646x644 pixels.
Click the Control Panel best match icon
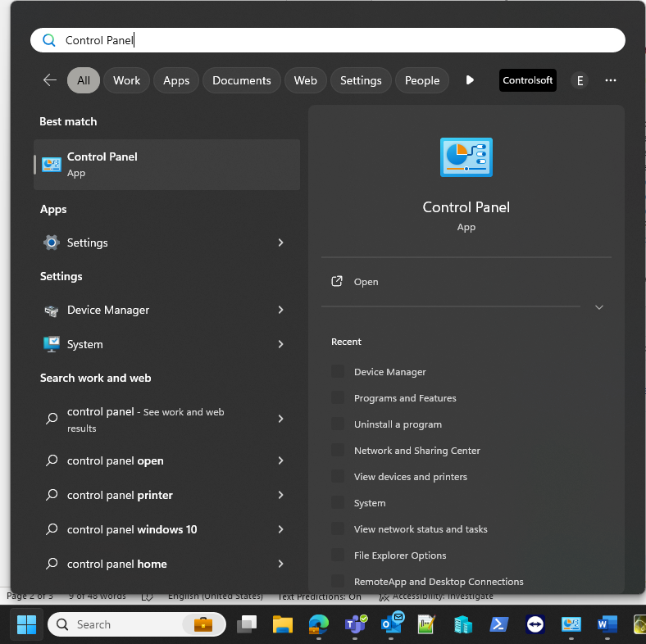pos(52,165)
